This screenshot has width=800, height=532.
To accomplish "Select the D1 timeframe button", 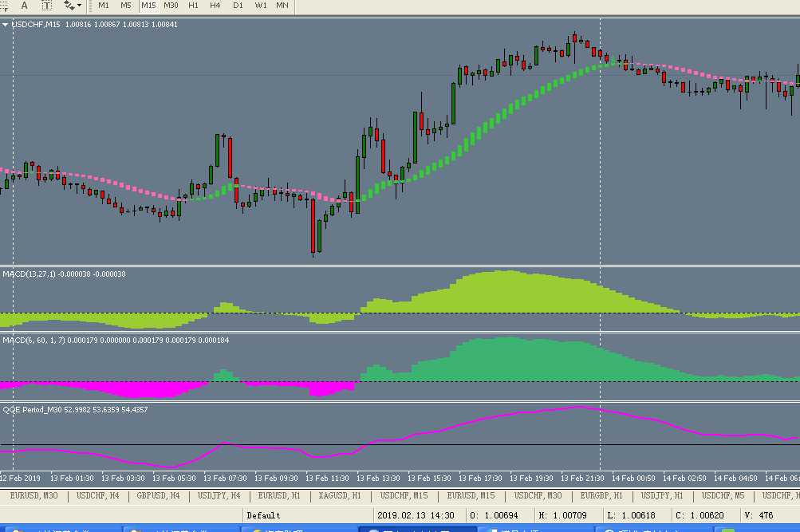I will pyautogui.click(x=238, y=6).
